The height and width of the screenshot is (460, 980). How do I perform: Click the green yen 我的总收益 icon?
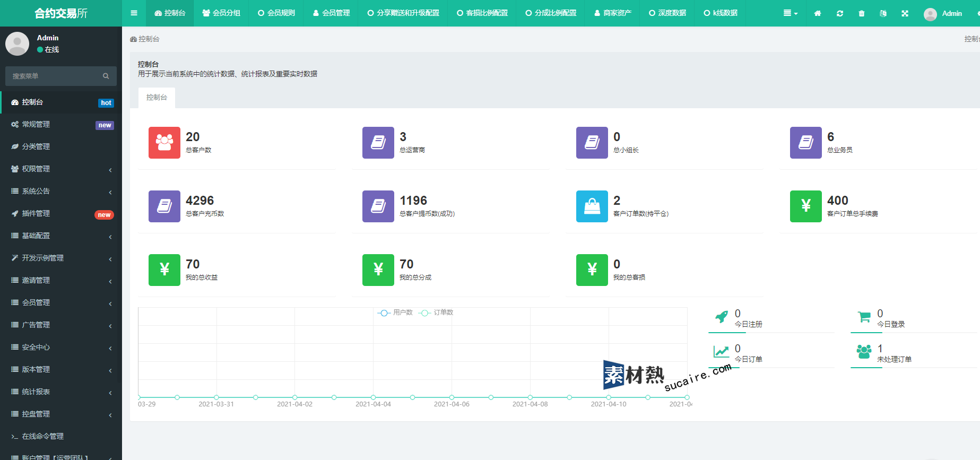point(164,270)
